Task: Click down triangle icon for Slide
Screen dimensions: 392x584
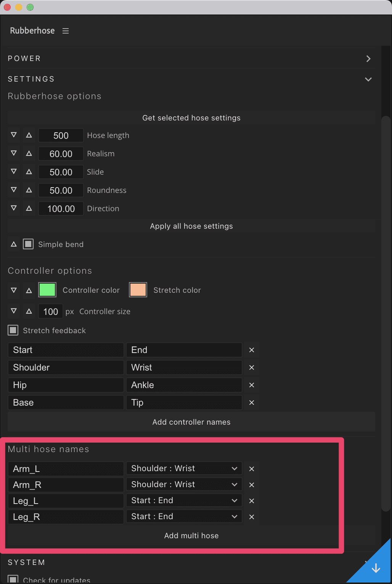Action: point(14,172)
